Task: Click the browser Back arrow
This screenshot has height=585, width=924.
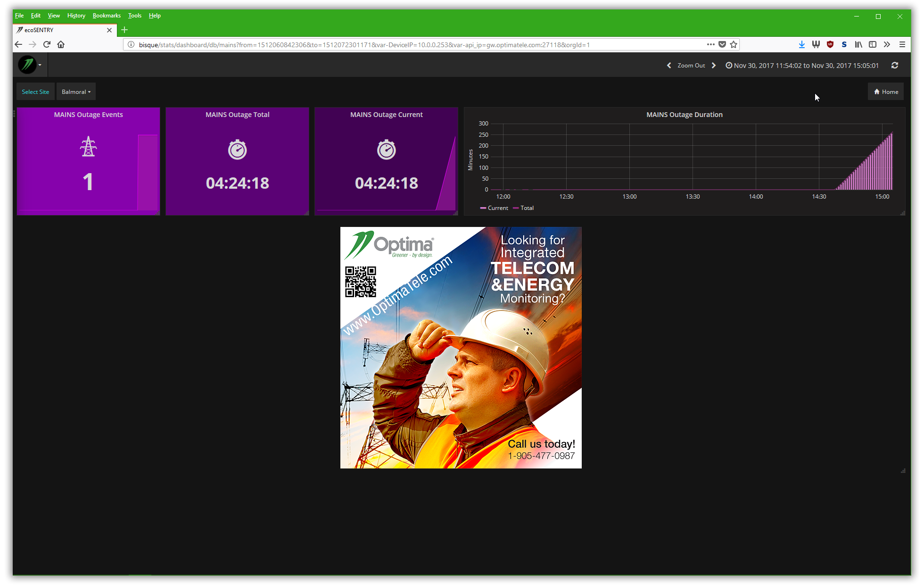Action: (18, 44)
